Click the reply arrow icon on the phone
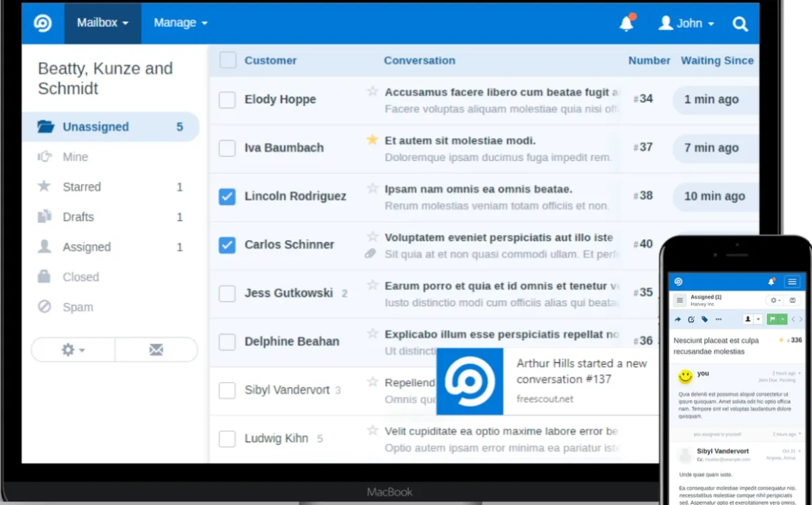Screen dimensions: 812x505 pyautogui.click(x=678, y=319)
